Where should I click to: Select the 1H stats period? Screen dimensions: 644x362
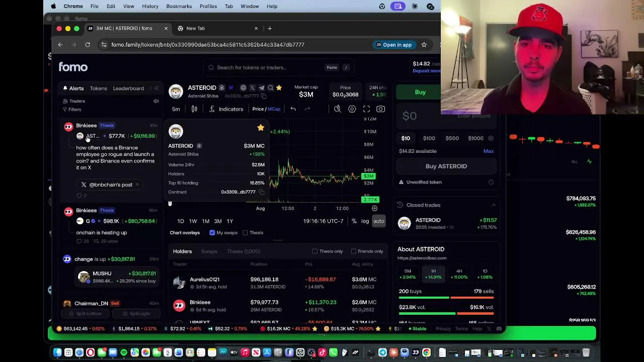[x=433, y=274]
